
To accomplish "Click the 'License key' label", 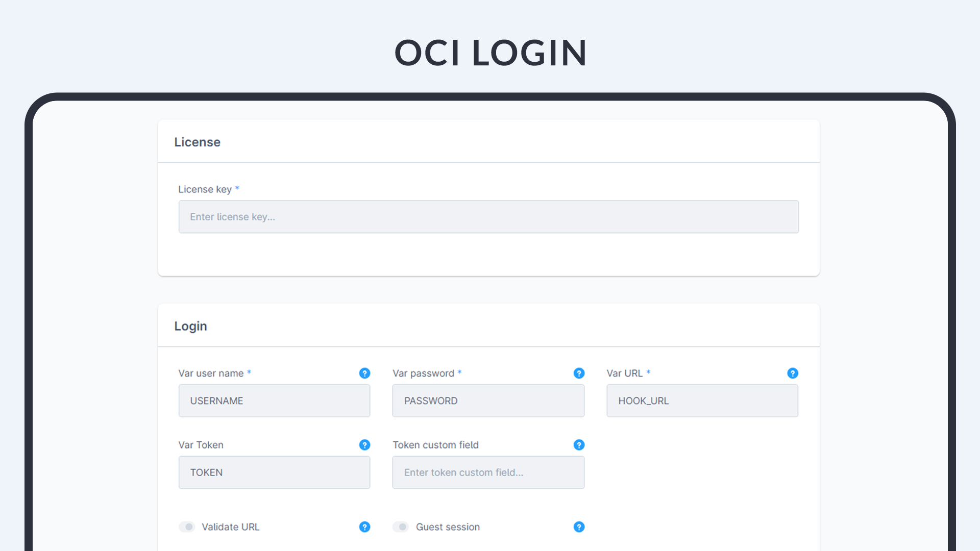I will [x=205, y=189].
